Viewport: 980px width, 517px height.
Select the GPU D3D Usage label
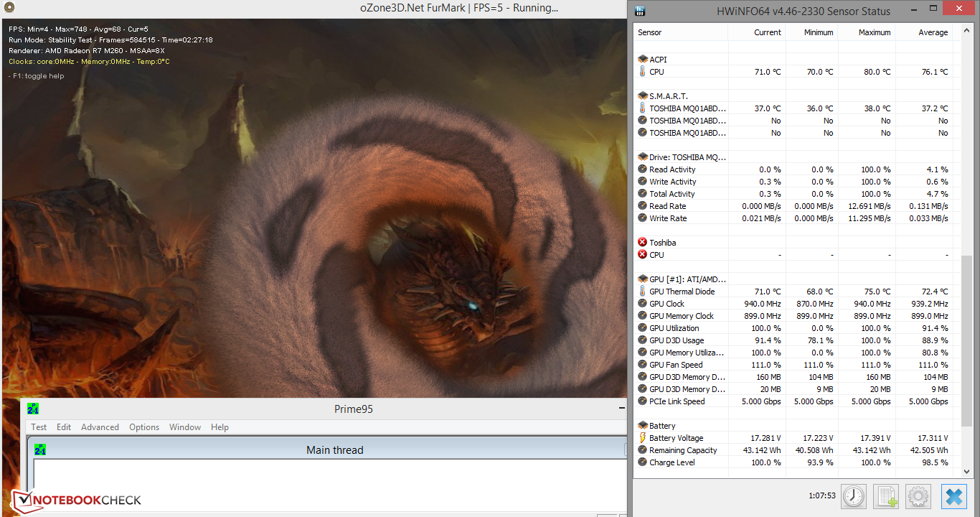point(677,340)
